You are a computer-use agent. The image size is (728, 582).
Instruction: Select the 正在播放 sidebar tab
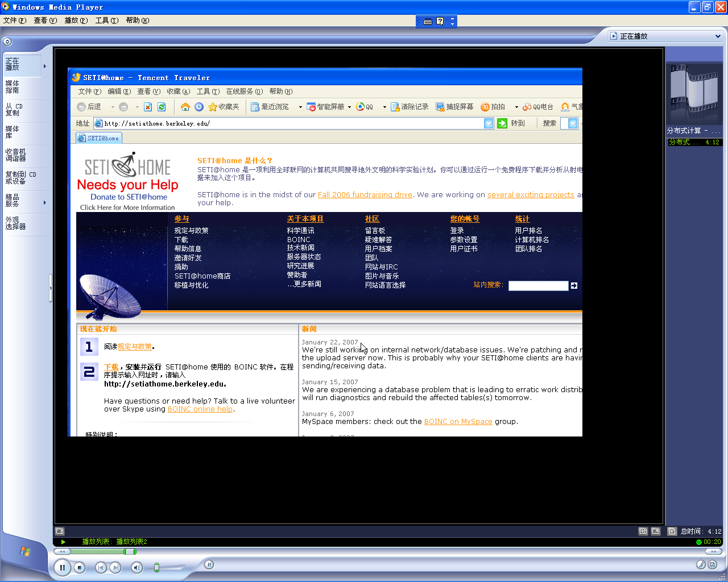tap(22, 65)
